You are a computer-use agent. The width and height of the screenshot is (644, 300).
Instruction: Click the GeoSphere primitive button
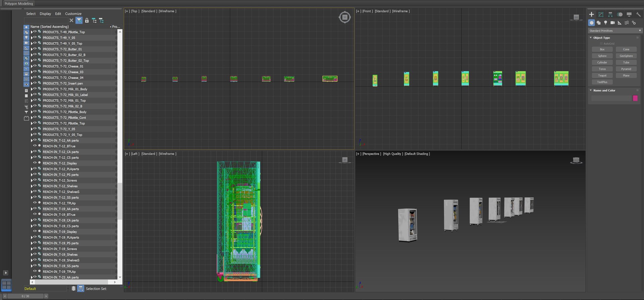point(626,56)
